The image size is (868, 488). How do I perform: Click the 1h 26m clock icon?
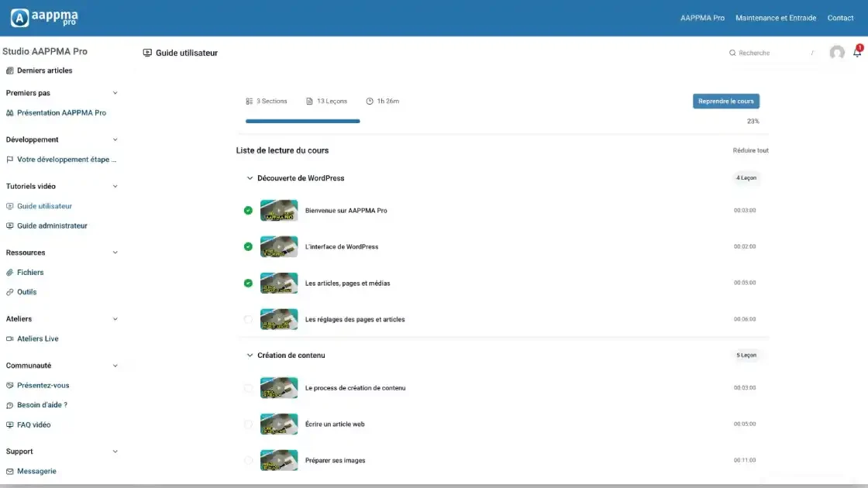pyautogui.click(x=369, y=101)
